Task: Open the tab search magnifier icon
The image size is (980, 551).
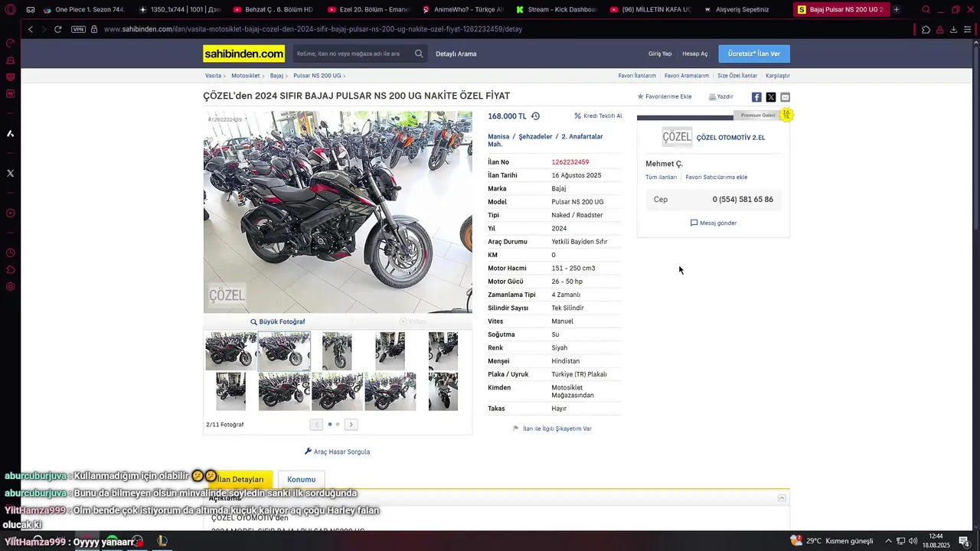Action: [x=926, y=10]
